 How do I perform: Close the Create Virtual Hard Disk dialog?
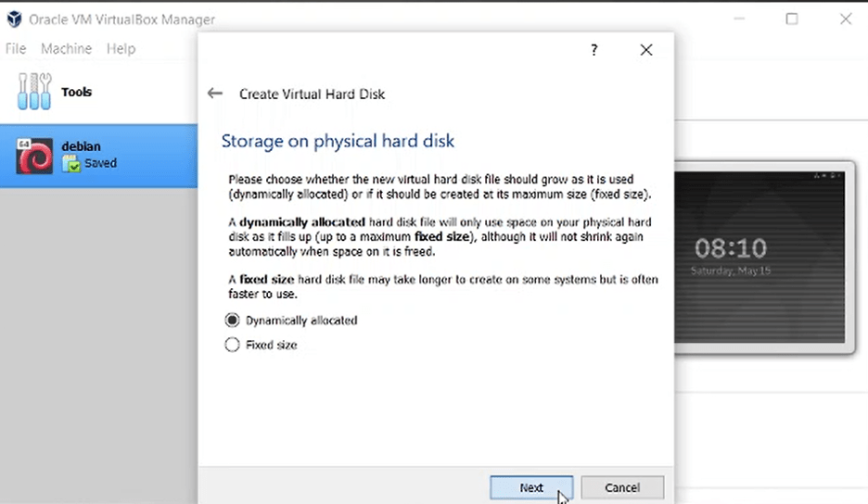646,50
